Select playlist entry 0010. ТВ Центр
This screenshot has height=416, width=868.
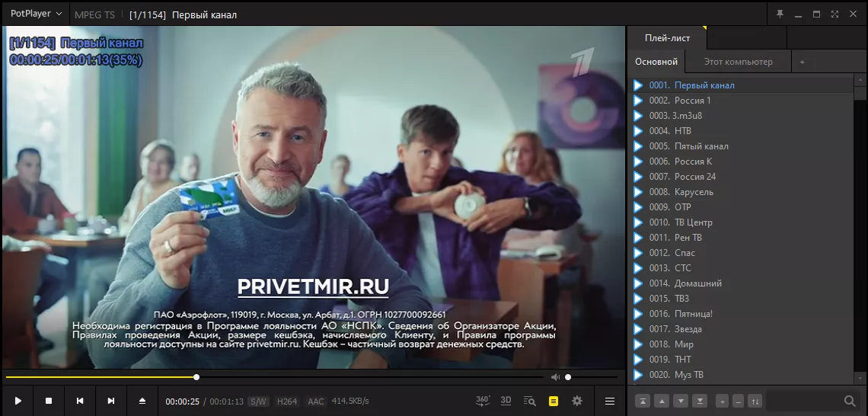[742, 222]
